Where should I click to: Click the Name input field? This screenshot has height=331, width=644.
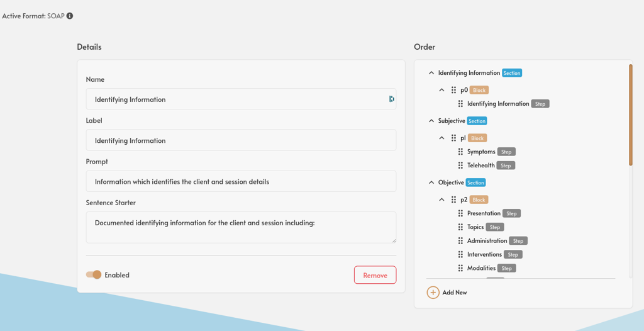click(x=241, y=99)
